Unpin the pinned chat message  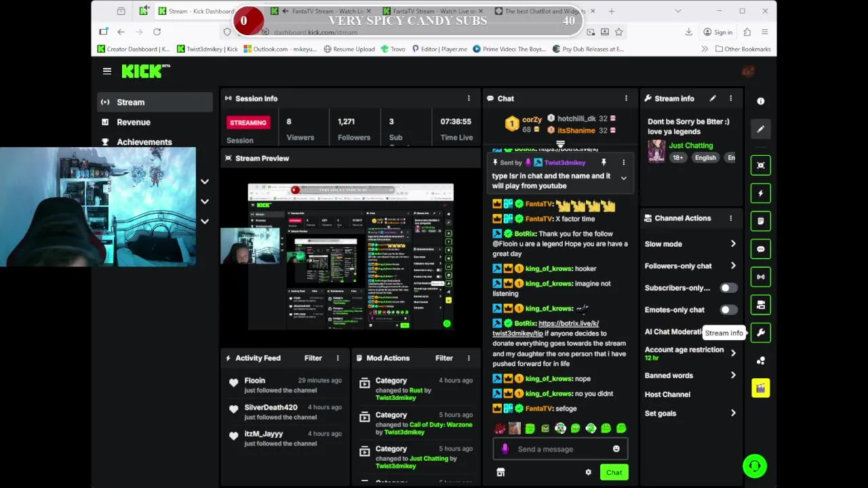tap(604, 163)
